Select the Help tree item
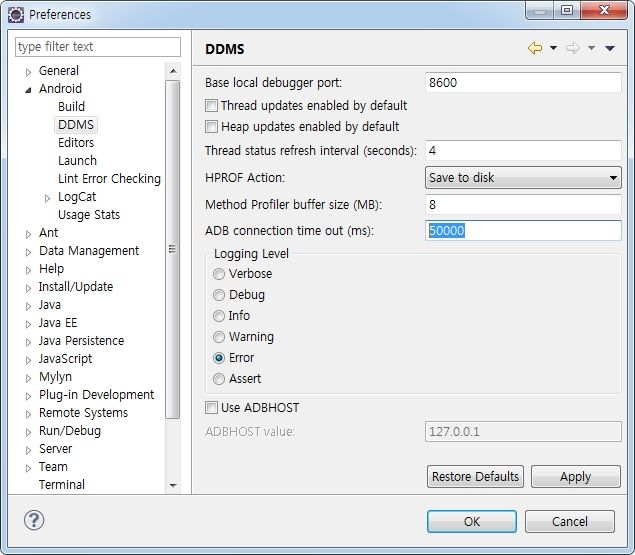This screenshot has width=635, height=555. click(x=51, y=269)
